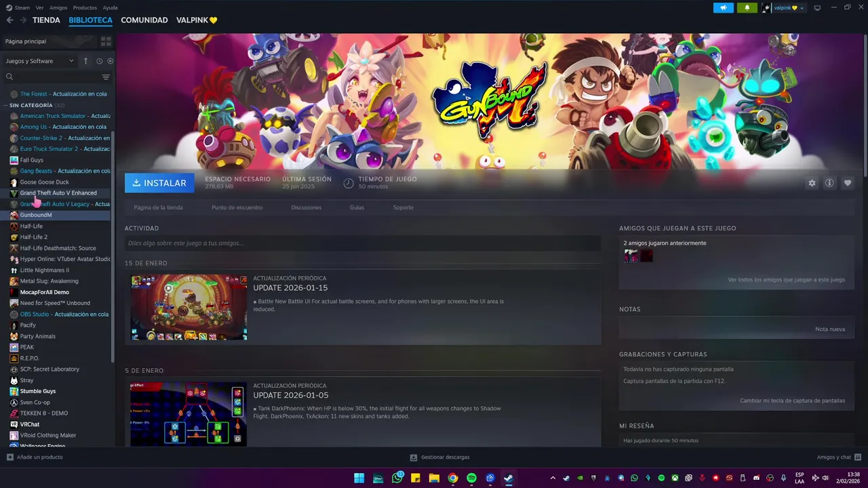Open the VALPINK profile tab
Image resolution: width=868 pixels, height=488 pixels.
pos(197,20)
